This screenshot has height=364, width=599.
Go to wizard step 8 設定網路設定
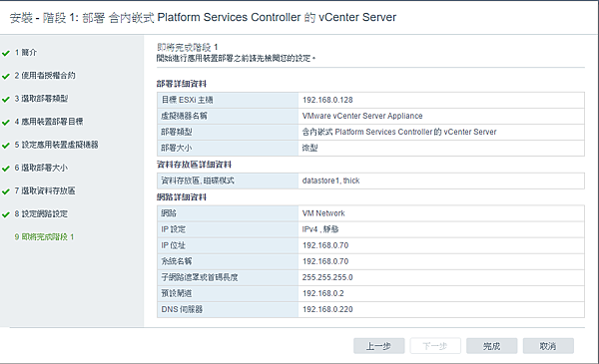tap(41, 213)
